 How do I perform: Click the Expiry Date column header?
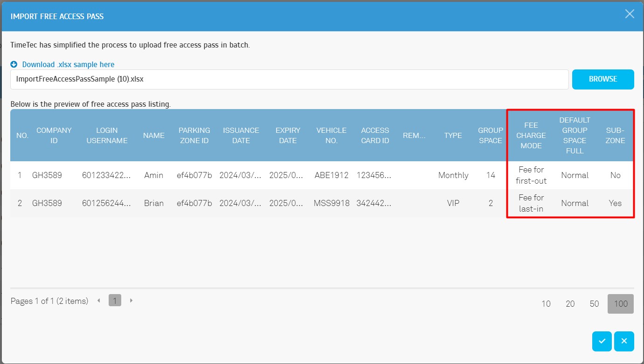point(288,135)
